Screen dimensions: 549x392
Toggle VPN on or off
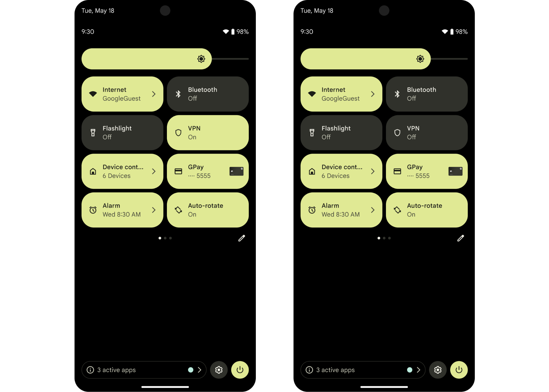click(x=208, y=133)
